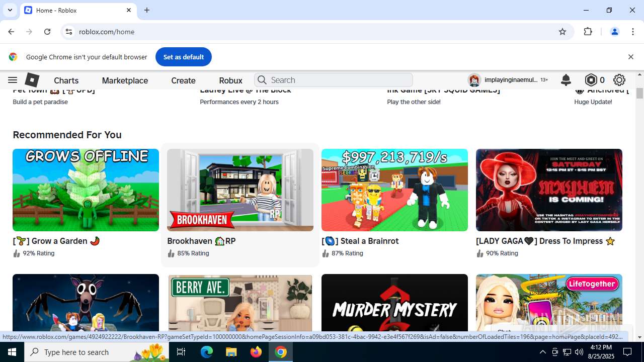This screenshot has height=362, width=644.
Task: Click the page vertical scrollbar thumb
Action: point(639,94)
